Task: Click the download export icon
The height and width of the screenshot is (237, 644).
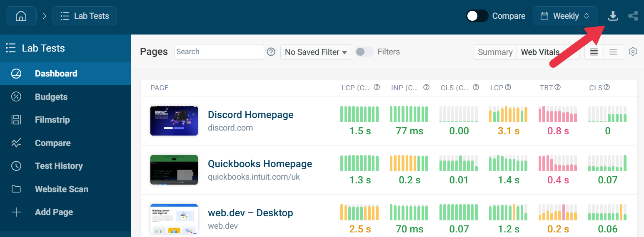Action: (x=613, y=16)
